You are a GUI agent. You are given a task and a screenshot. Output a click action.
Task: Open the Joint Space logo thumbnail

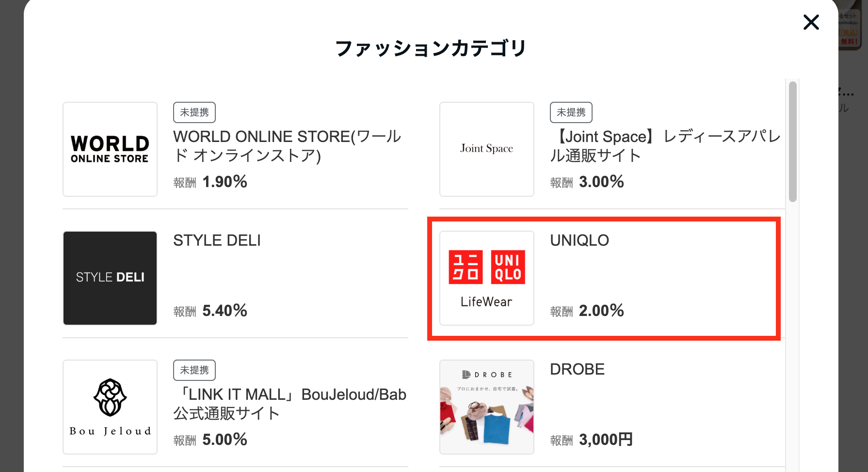(486, 149)
